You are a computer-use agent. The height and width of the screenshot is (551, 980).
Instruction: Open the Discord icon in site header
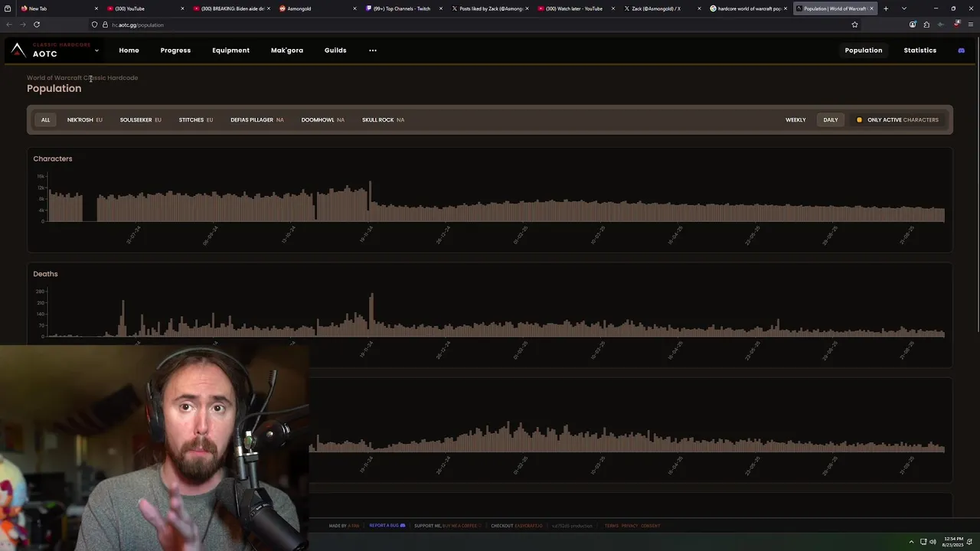click(962, 51)
